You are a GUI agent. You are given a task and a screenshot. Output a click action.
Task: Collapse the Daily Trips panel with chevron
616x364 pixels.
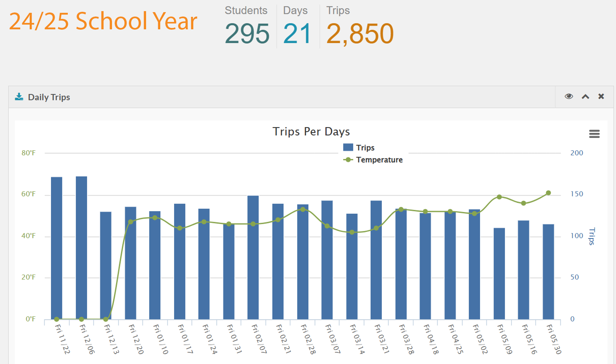click(x=585, y=97)
